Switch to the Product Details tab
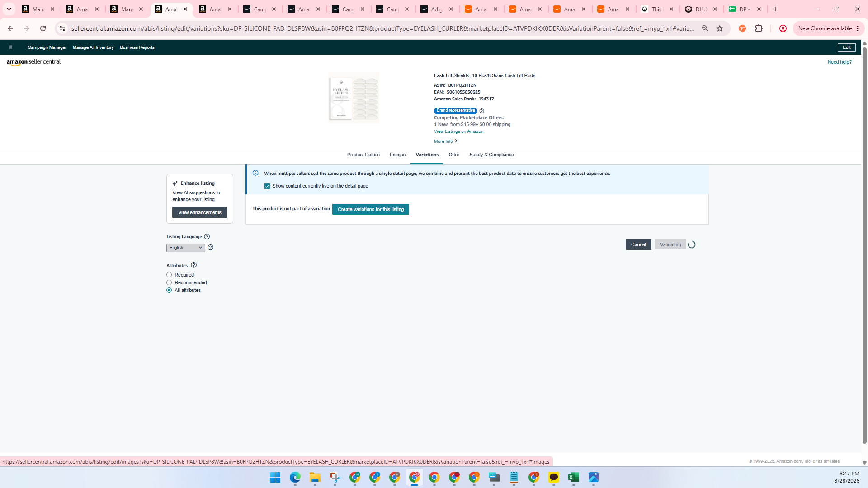 (363, 155)
